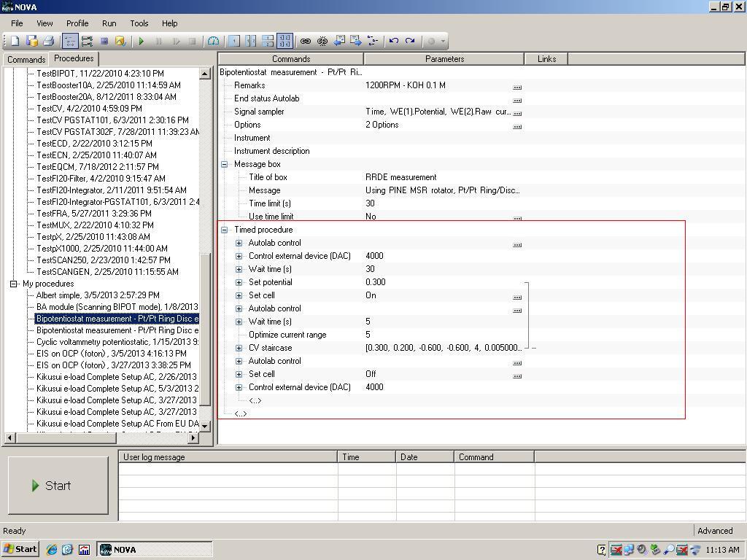Image resolution: width=747 pixels, height=560 pixels.
Task: Open the gauge-shaped manual control icon
Action: pos(213,42)
